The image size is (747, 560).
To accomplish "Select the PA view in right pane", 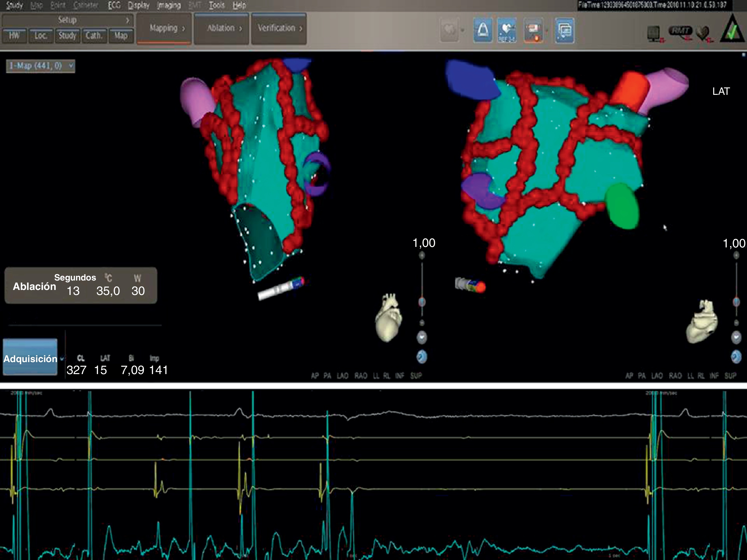I will pyautogui.click(x=642, y=376).
